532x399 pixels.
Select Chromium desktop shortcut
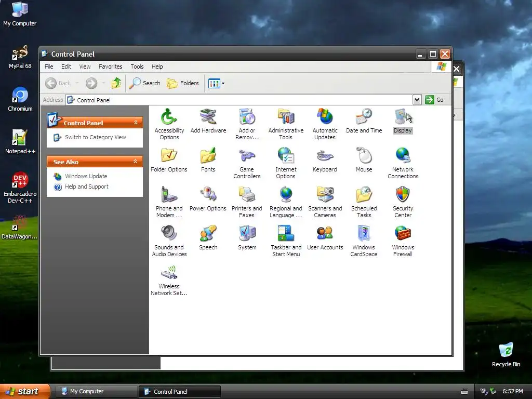(x=20, y=99)
